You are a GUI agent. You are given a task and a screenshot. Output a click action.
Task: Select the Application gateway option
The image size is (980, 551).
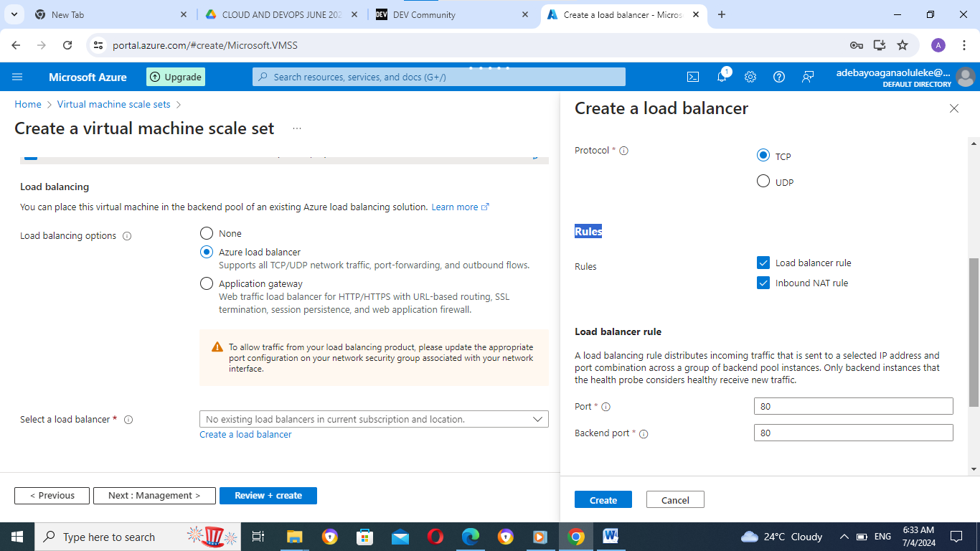pyautogui.click(x=207, y=283)
